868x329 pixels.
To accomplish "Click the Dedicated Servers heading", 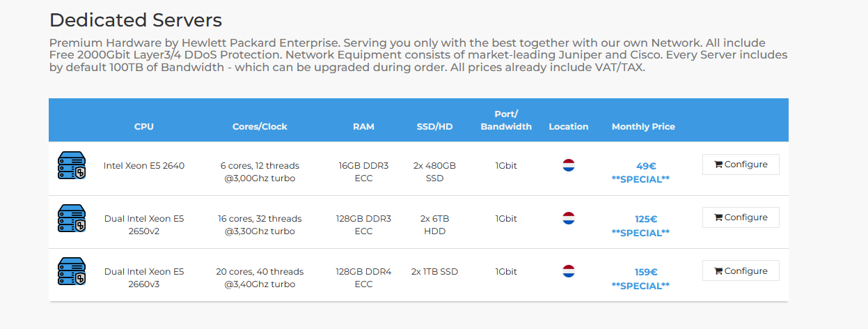I will tap(136, 20).
